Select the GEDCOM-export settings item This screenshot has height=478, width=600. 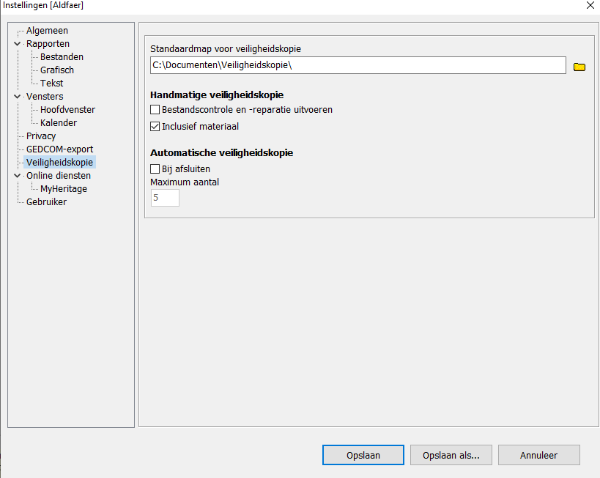tap(60, 149)
